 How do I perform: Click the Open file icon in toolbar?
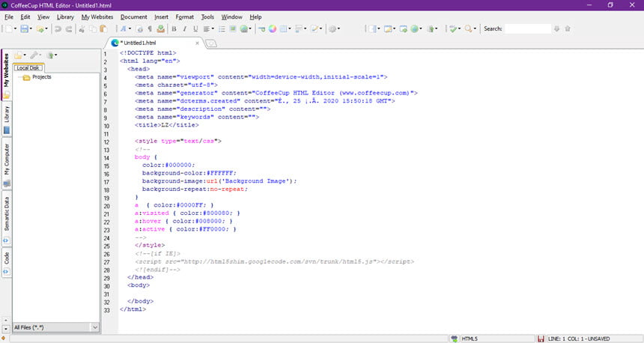click(x=40, y=28)
